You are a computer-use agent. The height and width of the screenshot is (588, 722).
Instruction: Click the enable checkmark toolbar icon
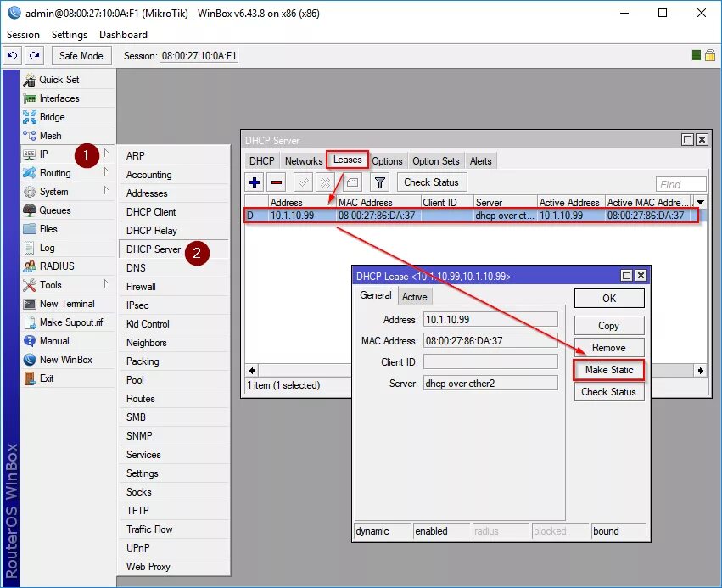pyautogui.click(x=304, y=182)
